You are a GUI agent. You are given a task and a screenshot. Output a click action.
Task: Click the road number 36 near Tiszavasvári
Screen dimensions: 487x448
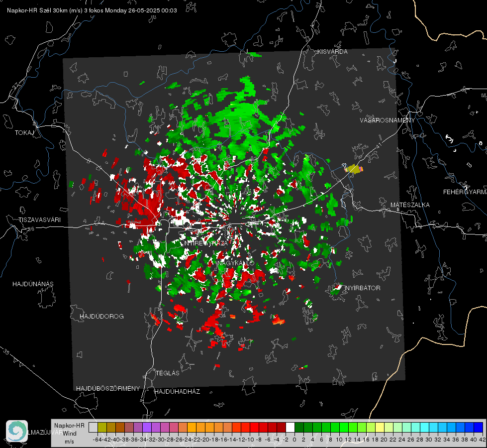(x=31, y=229)
